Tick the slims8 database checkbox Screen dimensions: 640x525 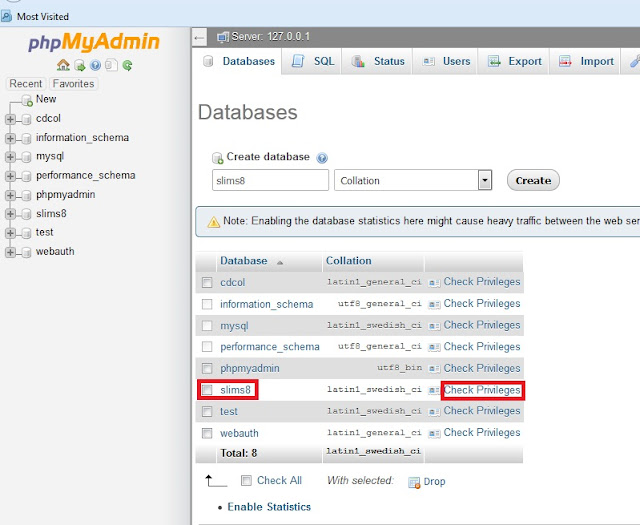[x=207, y=390]
